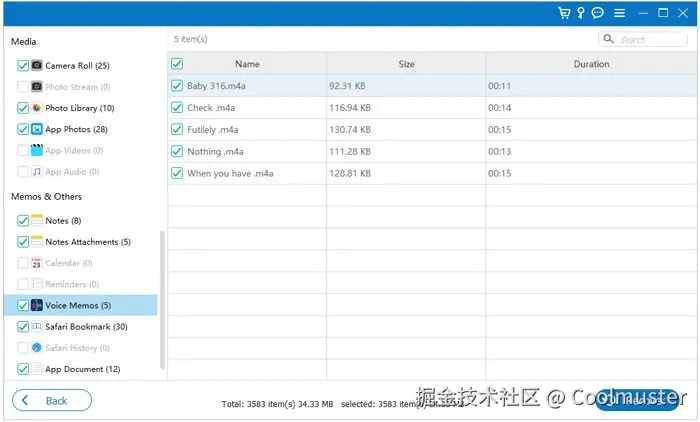Click the Photo Library icon
The width and height of the screenshot is (700, 422).
point(37,108)
